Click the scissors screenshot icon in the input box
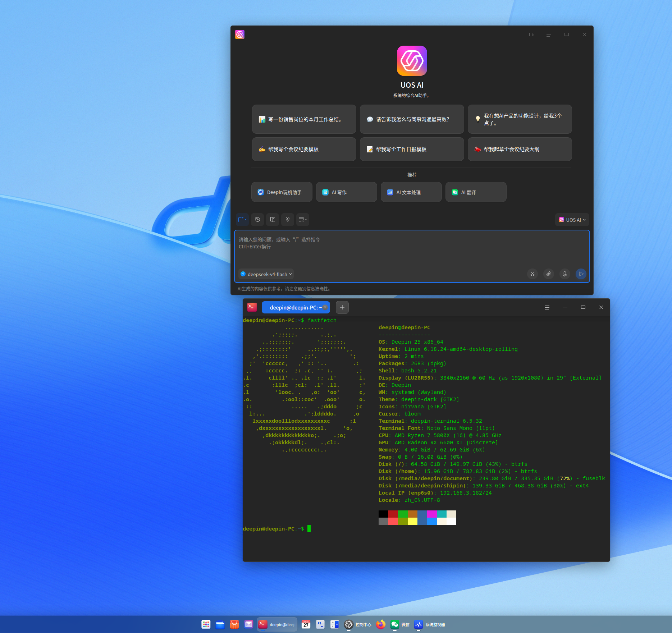 [x=532, y=274]
